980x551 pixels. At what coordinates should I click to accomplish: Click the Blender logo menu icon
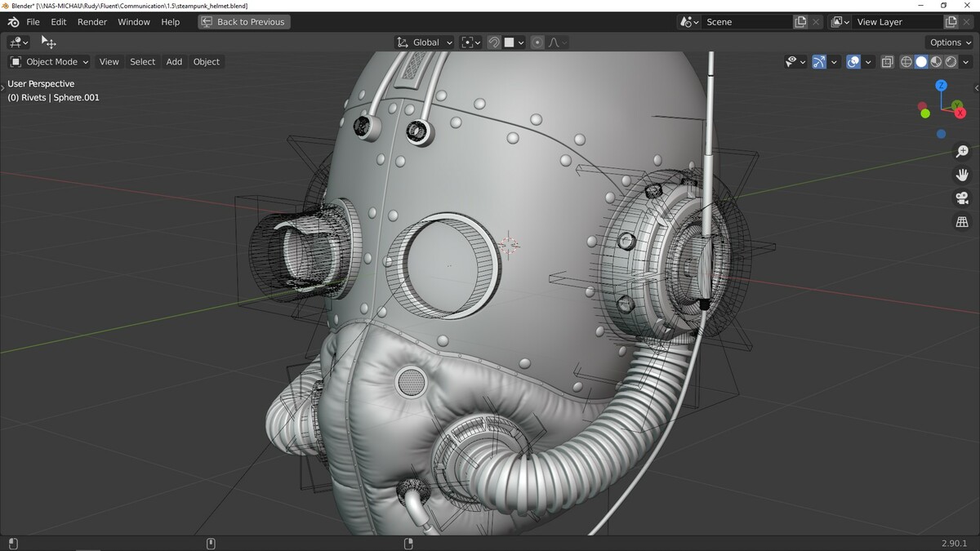click(x=13, y=22)
